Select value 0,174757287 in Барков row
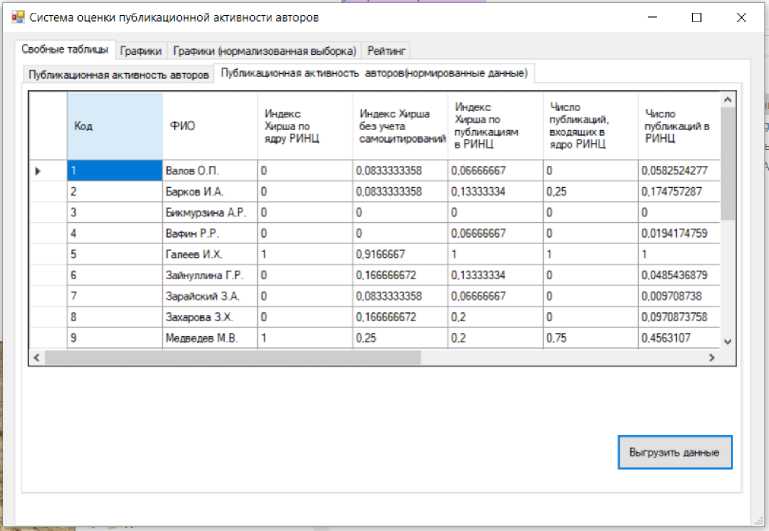This screenshot has height=531, width=769. point(679,192)
